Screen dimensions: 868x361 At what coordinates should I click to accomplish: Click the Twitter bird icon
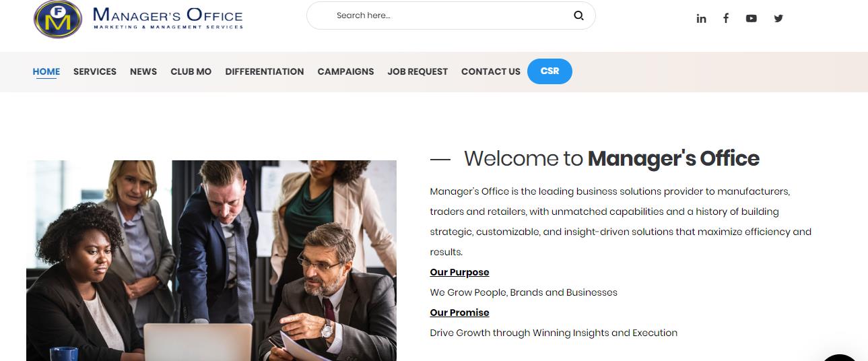coord(778,19)
